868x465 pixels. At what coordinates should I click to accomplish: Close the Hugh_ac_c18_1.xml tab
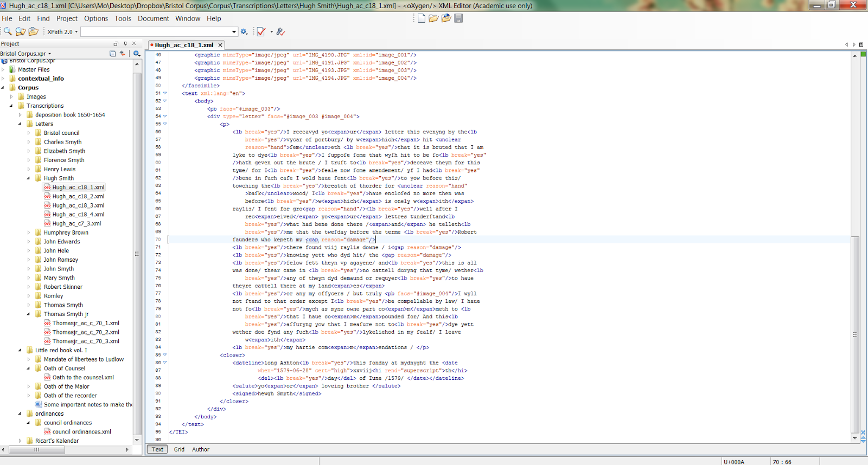click(220, 45)
